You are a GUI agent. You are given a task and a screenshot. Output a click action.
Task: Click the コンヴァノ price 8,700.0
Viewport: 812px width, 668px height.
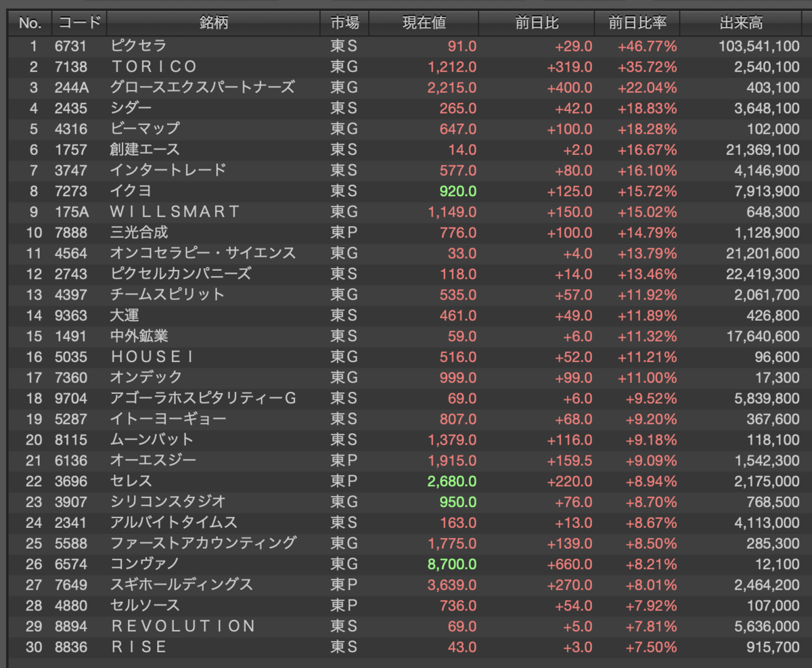(x=452, y=564)
